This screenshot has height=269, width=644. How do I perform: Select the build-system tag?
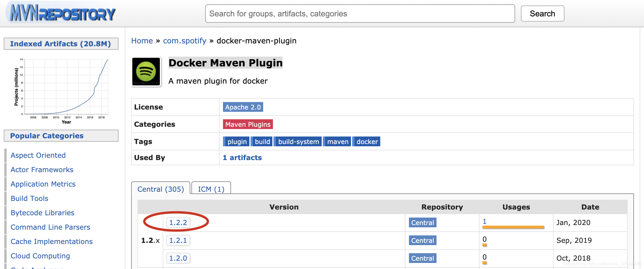click(x=298, y=142)
